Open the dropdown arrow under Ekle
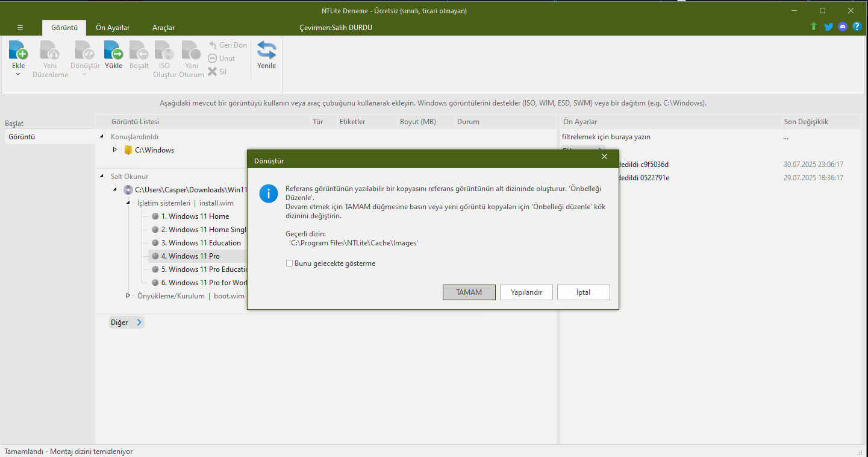 click(18, 74)
